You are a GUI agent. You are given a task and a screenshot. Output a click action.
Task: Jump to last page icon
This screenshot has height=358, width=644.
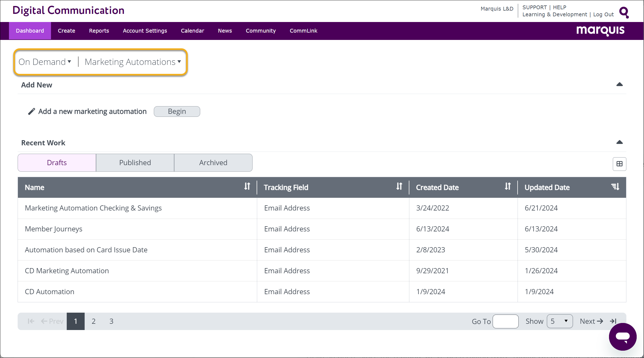pos(613,321)
